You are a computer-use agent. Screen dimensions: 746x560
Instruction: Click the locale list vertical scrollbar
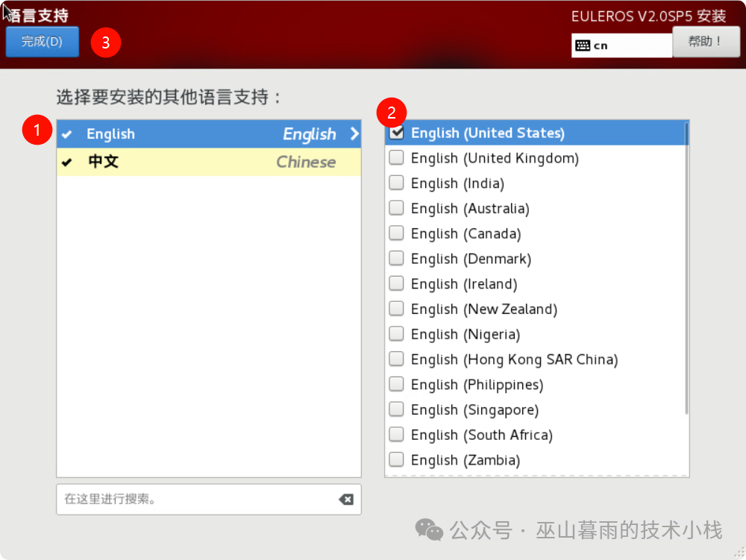tap(686, 268)
